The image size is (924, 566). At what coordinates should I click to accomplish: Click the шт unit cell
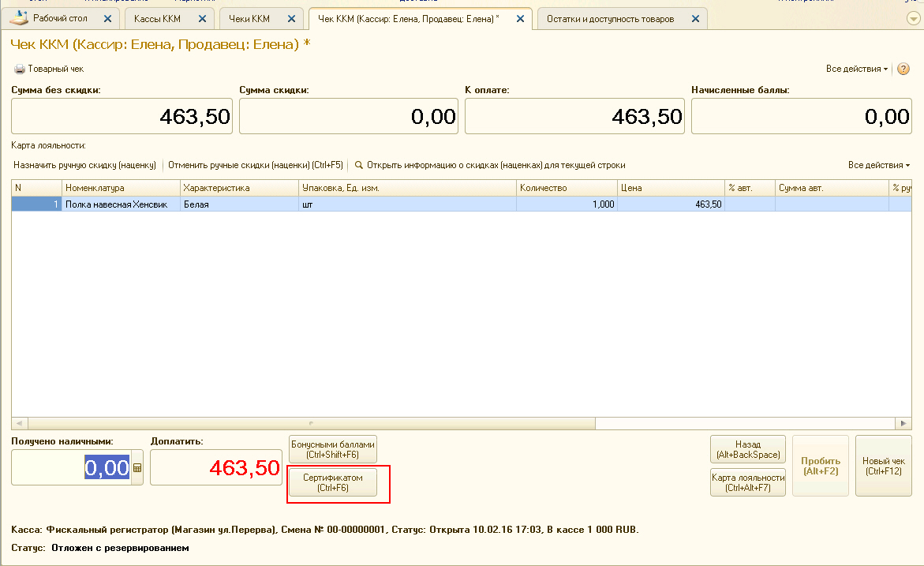click(407, 204)
